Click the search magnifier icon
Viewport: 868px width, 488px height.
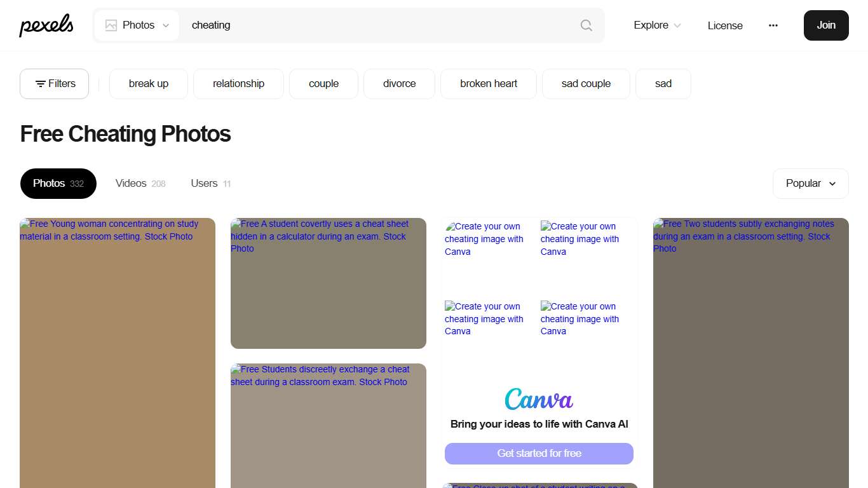tap(586, 25)
